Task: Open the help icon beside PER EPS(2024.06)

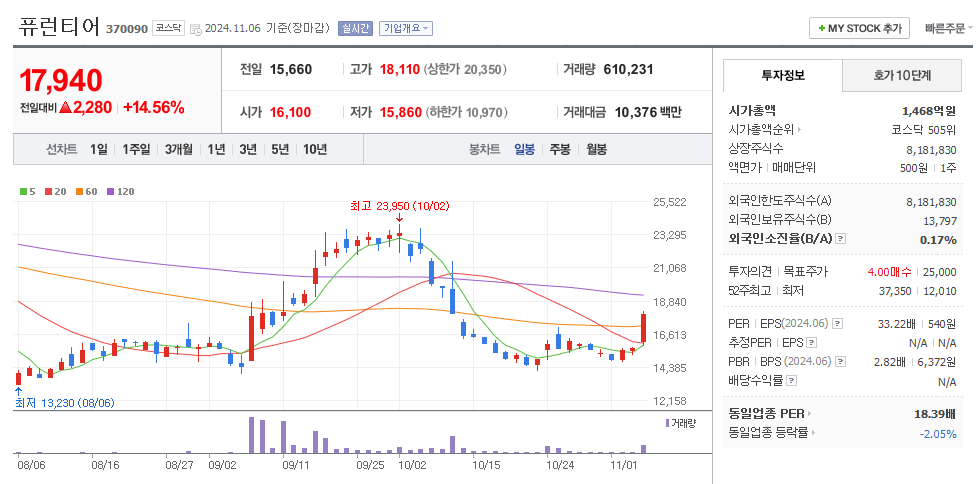Action: [x=838, y=324]
